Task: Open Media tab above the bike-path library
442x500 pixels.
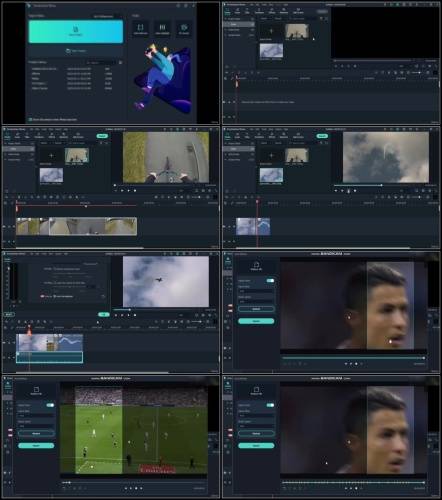Action: (x=7, y=136)
